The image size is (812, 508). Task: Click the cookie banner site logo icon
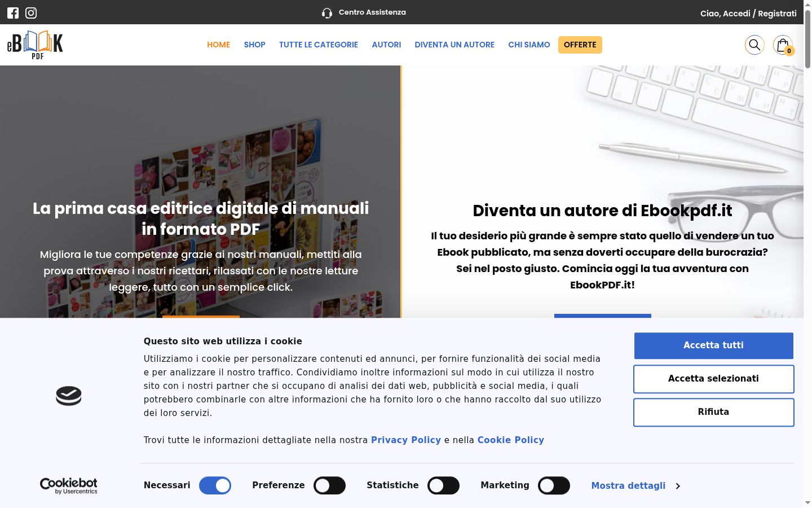point(69,396)
